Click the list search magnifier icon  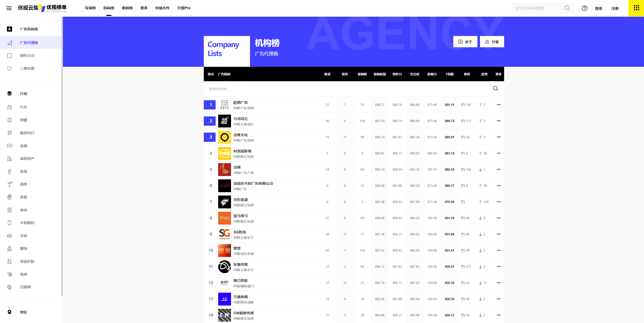495,89
